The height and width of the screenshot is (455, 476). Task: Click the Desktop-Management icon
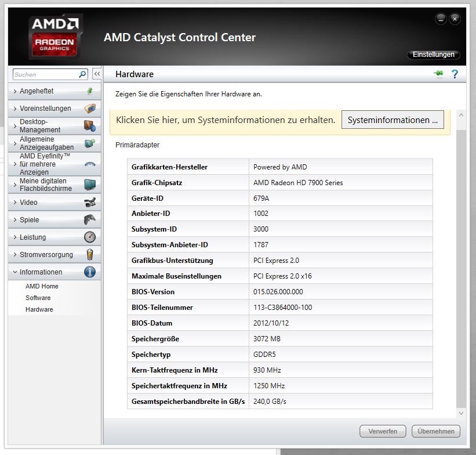click(x=90, y=125)
